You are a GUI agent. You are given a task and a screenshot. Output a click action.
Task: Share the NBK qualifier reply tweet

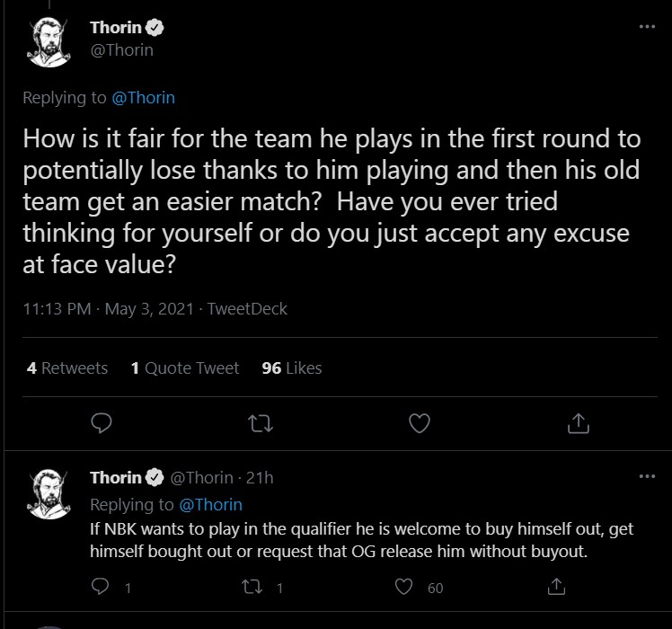tap(556, 588)
